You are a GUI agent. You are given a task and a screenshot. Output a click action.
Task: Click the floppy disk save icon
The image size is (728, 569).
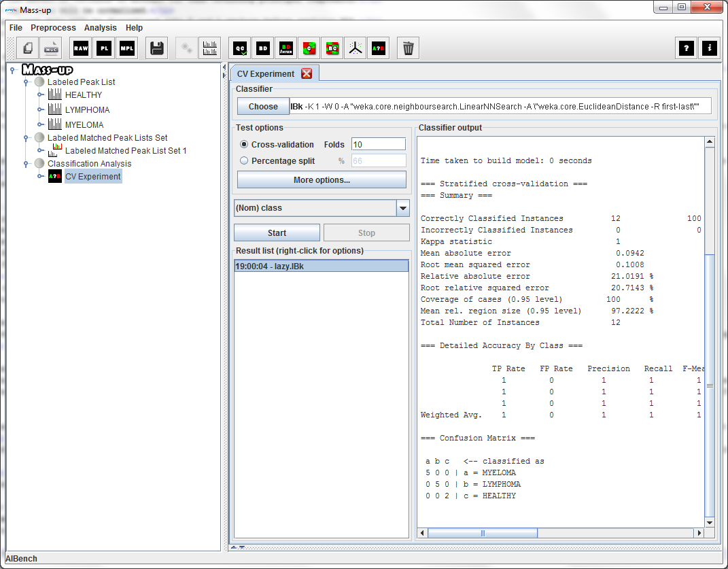click(157, 48)
